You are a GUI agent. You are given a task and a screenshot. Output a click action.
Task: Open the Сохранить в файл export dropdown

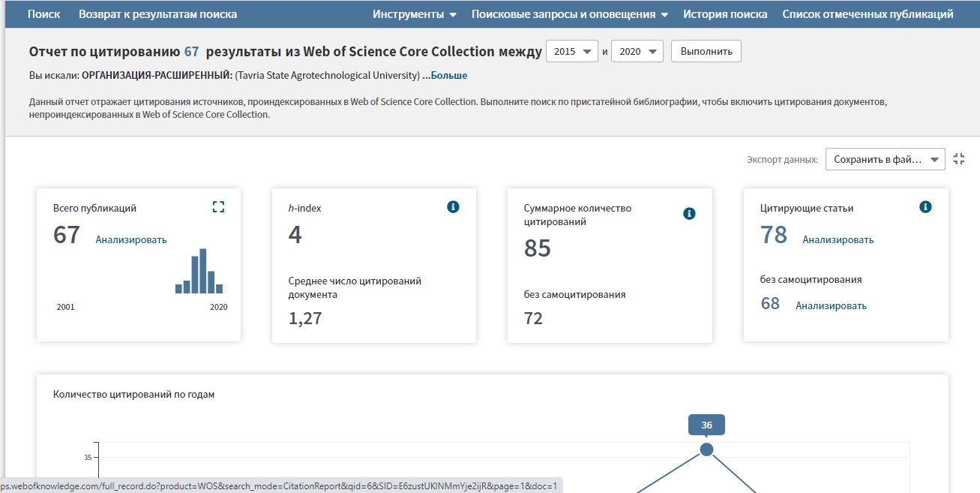tap(885, 159)
